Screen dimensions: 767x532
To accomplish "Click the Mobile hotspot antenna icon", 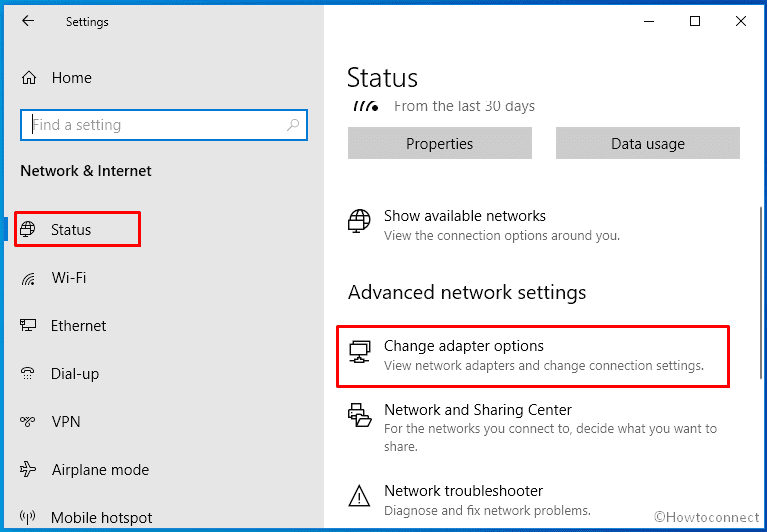I will [x=27, y=516].
